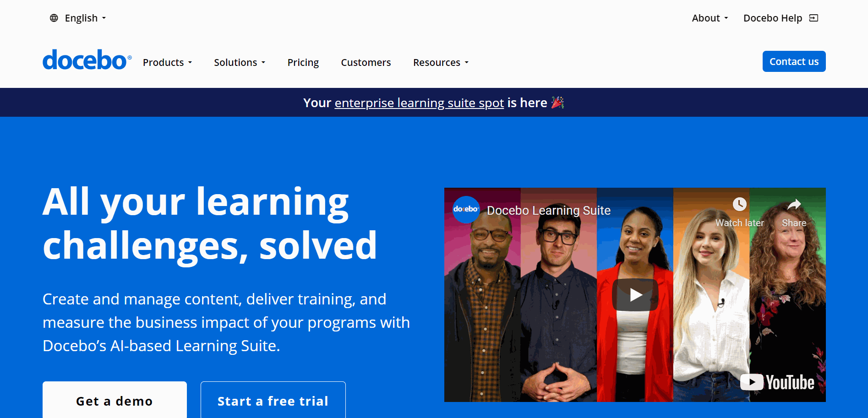Screen dimensions: 868x418
Task: Click the YouTube logo on video
Action: tap(777, 382)
